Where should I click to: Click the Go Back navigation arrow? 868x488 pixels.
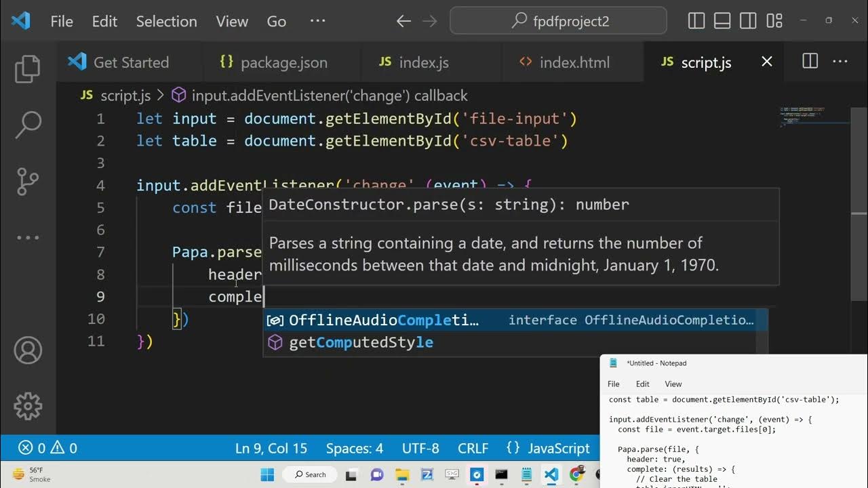403,21
